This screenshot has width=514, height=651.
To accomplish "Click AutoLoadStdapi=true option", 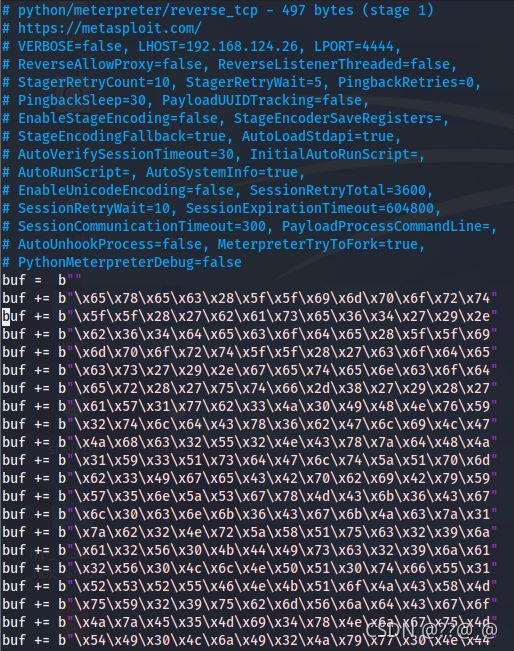I will [x=318, y=136].
